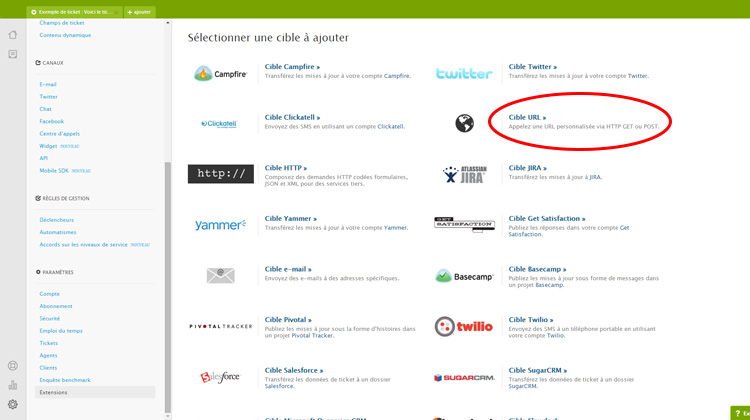Open E-mail channel settings
This screenshot has width=750, height=420.
point(48,85)
